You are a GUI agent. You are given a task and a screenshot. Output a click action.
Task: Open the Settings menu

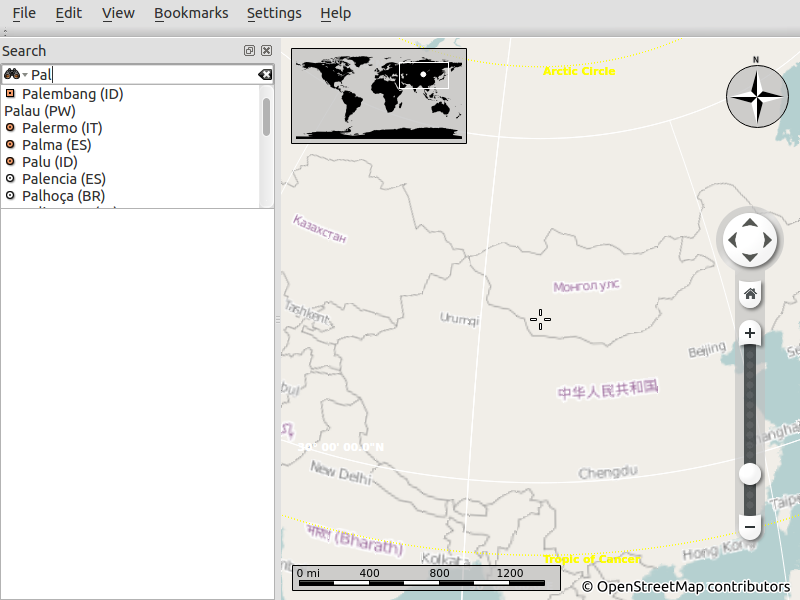(274, 13)
